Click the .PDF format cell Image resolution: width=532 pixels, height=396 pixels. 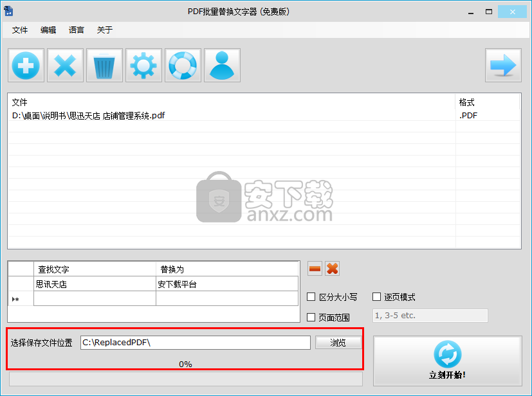click(488, 116)
